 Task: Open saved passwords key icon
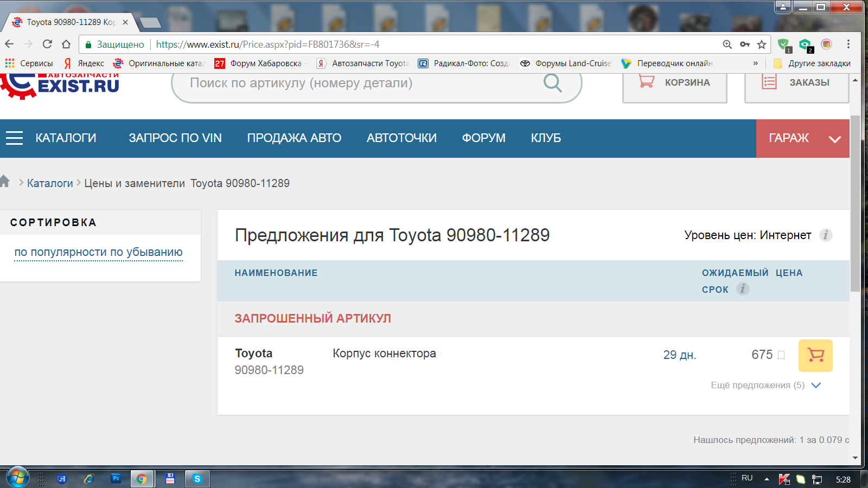(745, 44)
